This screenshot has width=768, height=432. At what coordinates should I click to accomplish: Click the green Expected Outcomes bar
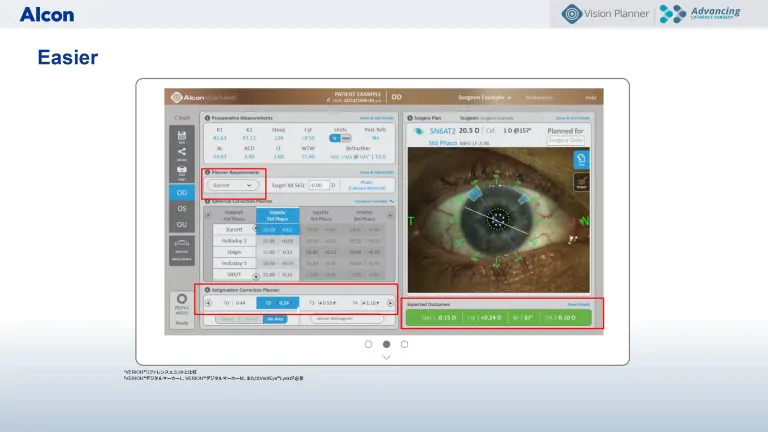pos(499,318)
